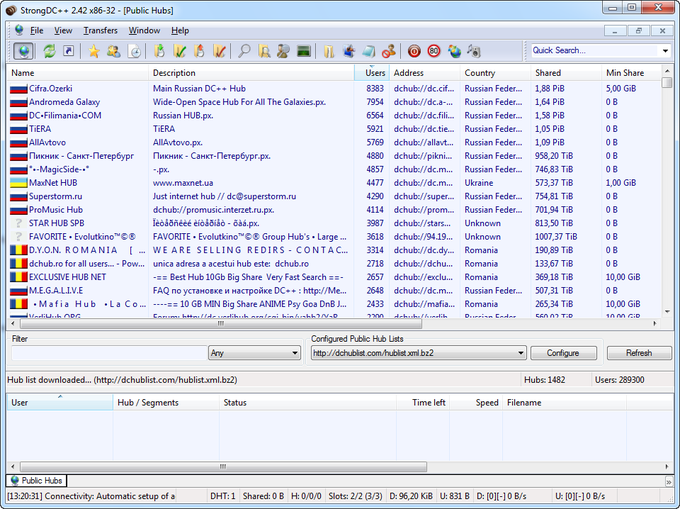Open Network Statistics green monitor icon
The height and width of the screenshot is (509, 680).
(x=304, y=51)
